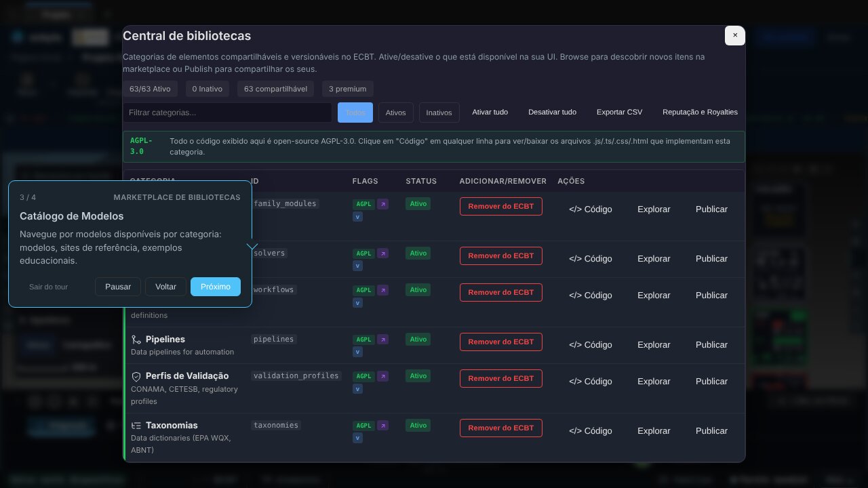This screenshot has height=488, width=868.
Task: Click the Taxonomias list icon
Action: [x=136, y=426]
